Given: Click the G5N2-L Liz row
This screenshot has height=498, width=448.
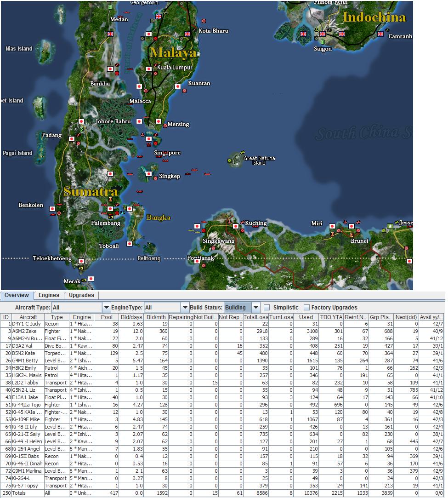Looking at the screenshot, I should pos(222,390).
